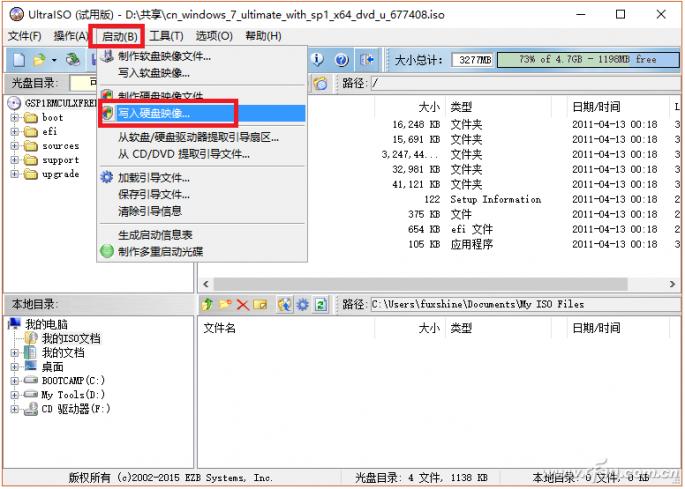The width and height of the screenshot is (685, 489).
Task: Select the boot folder in ISO tree
Action: click(52, 118)
